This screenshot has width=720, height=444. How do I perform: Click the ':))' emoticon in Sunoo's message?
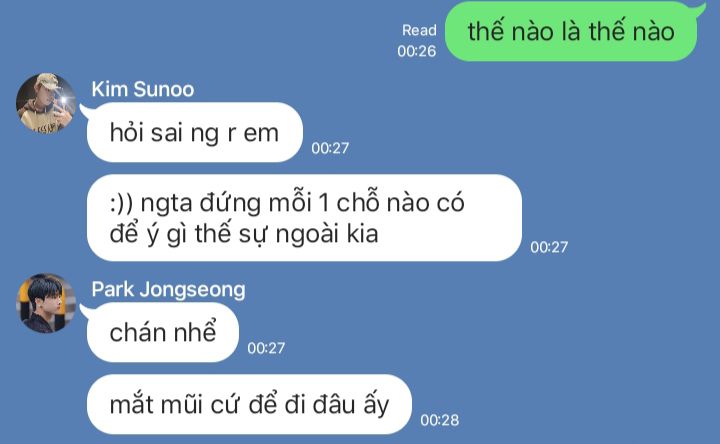click(x=122, y=203)
